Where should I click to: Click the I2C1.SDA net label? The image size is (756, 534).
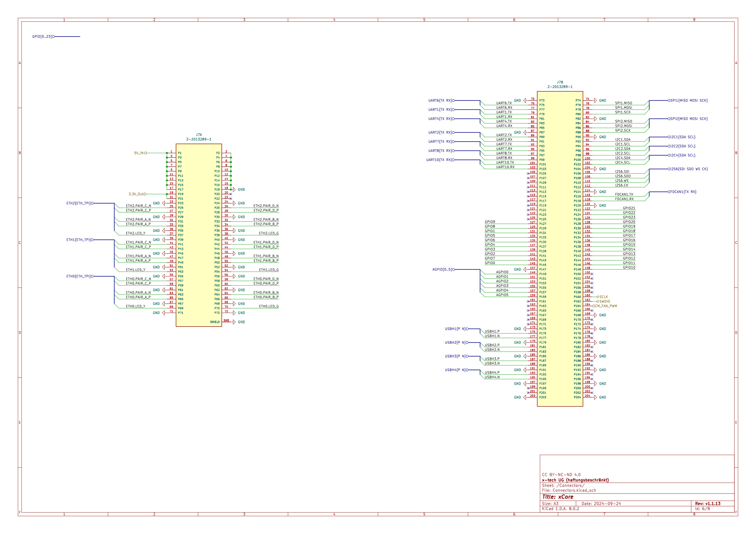(x=623, y=139)
